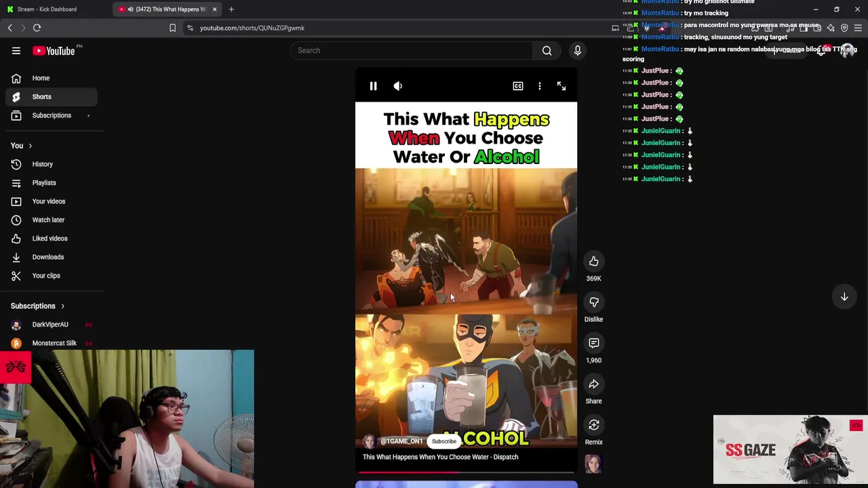The height and width of the screenshot is (488, 868).
Task: Open Subscriptions feed in sidebar
Action: pos(52,115)
